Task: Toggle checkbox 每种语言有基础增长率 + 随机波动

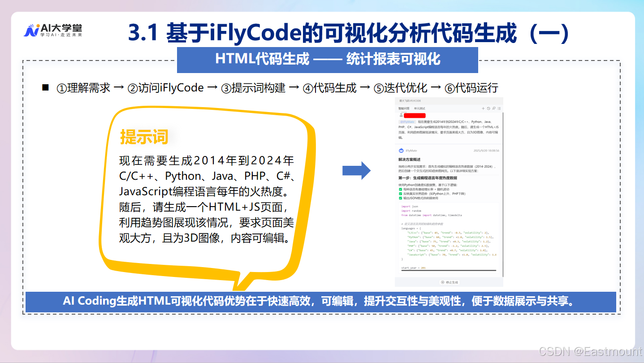Action: pos(401,189)
